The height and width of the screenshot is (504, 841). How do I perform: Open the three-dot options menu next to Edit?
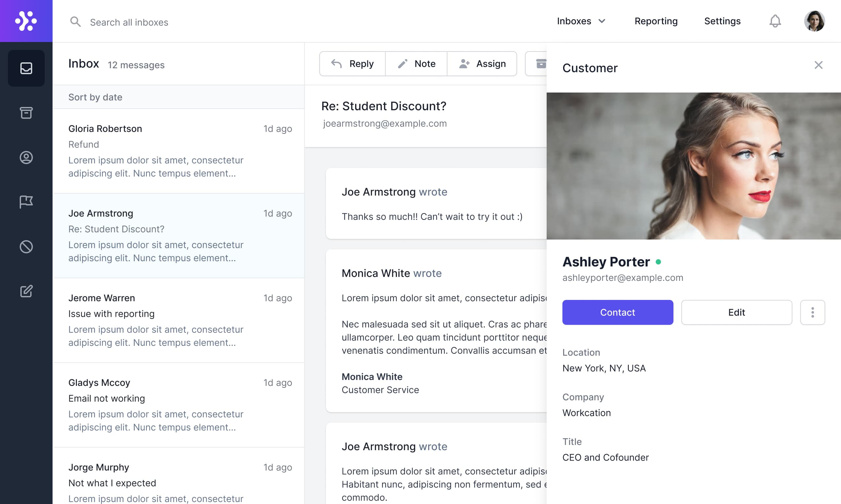pyautogui.click(x=813, y=312)
